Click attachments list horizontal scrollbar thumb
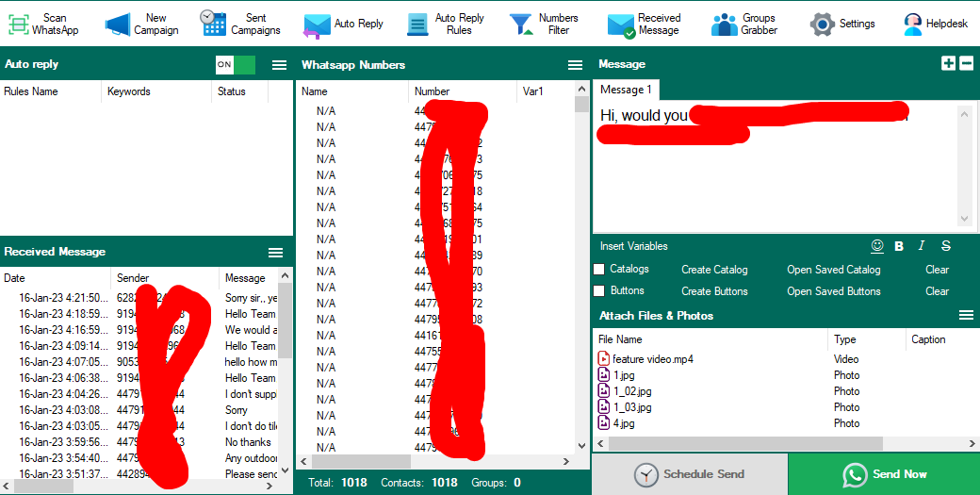980x495 pixels. point(745,444)
